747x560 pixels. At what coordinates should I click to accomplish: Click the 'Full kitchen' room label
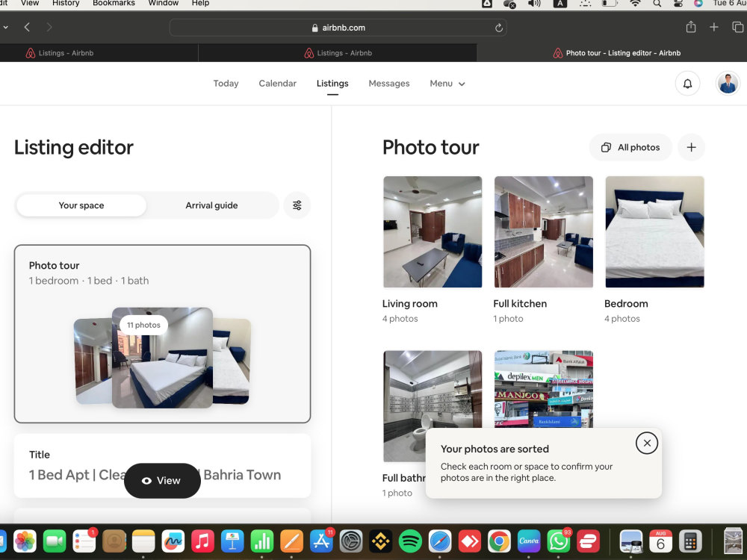click(520, 303)
